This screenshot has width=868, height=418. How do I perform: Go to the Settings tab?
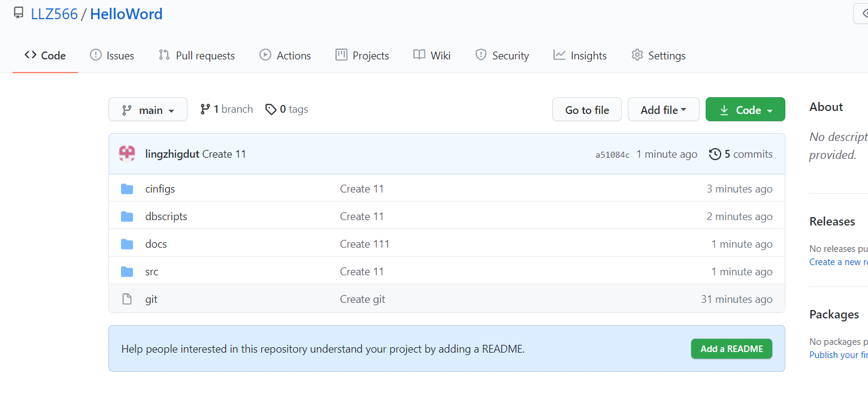(x=658, y=56)
